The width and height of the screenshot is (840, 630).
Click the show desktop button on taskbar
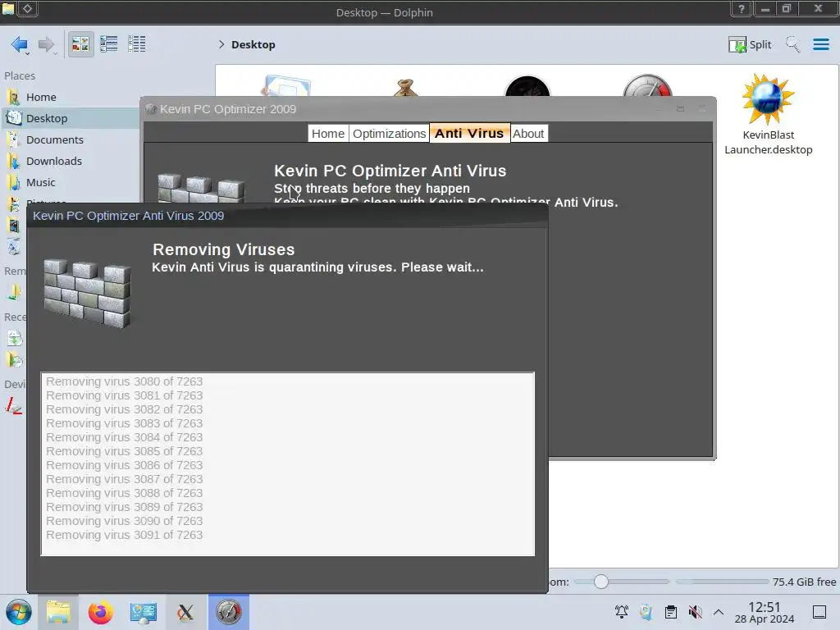click(819, 612)
